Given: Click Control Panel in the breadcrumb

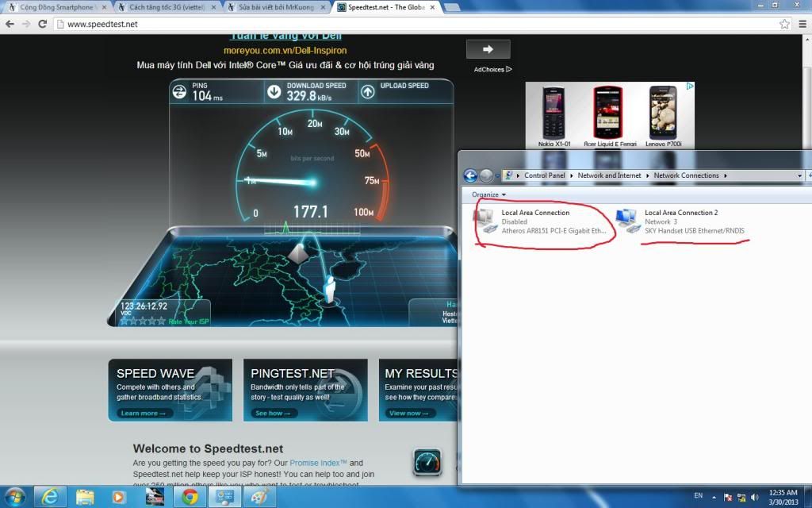Looking at the screenshot, I should 544,175.
